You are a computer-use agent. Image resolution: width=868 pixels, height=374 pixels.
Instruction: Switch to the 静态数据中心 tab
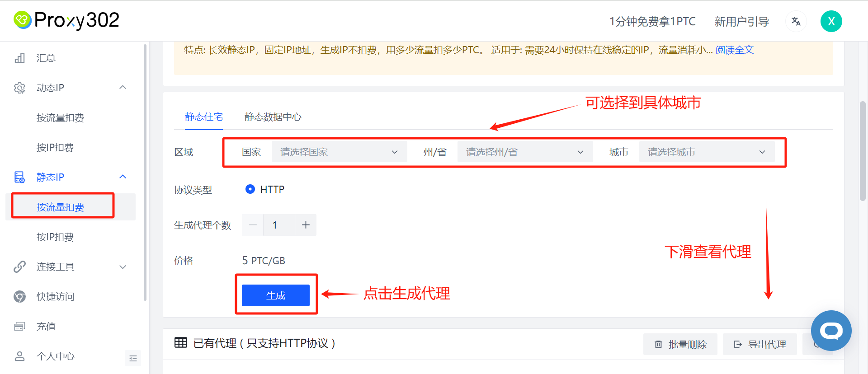pos(273,117)
